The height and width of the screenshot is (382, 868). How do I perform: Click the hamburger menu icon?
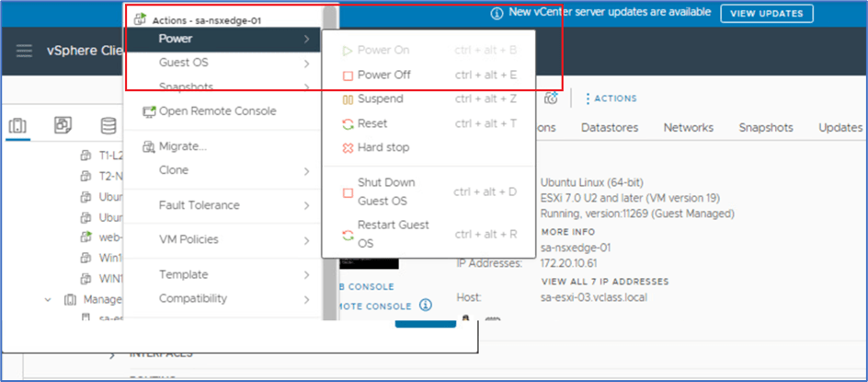click(25, 51)
